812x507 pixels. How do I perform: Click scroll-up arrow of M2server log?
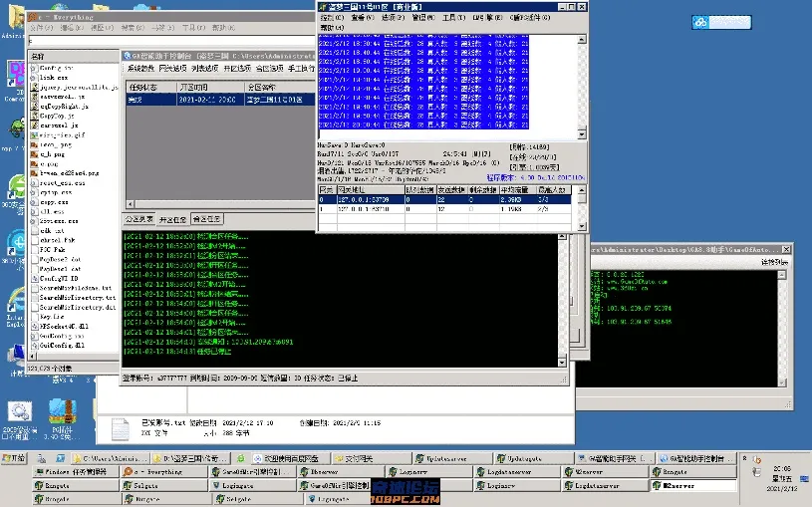[x=582, y=40]
